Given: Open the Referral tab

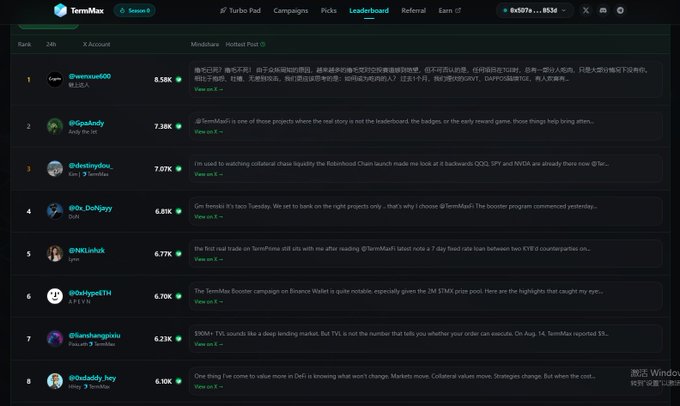Looking at the screenshot, I should click(413, 10).
